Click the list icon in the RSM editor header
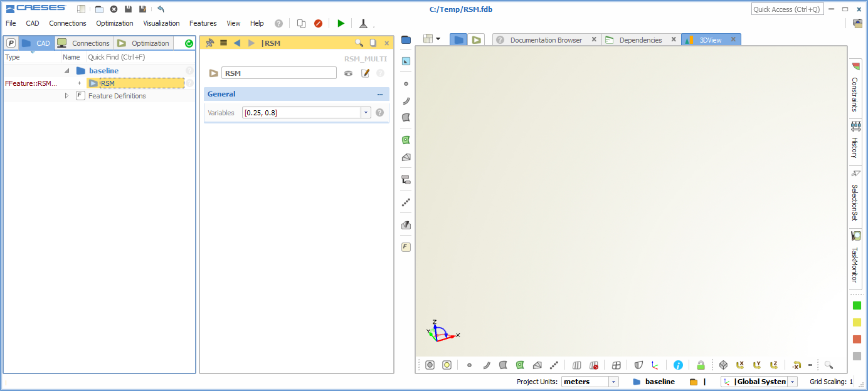The width and height of the screenshot is (868, 391). [x=223, y=43]
